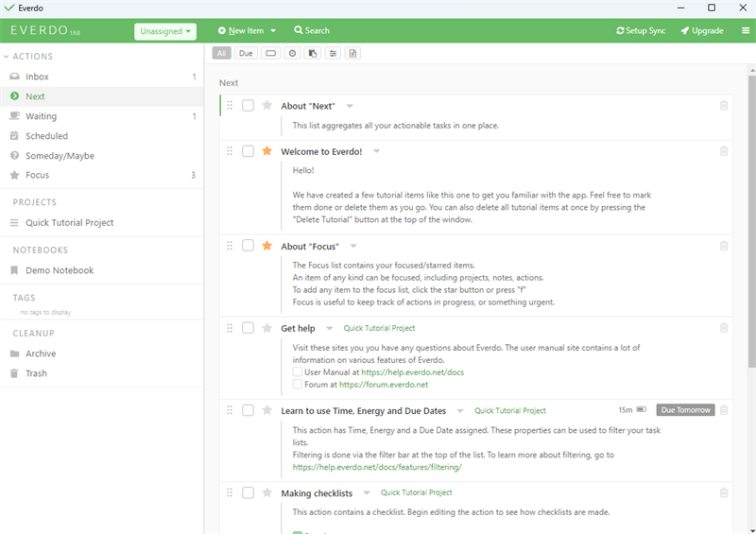Open the help.everdo.net/docs link
Viewport: 756px width, 534px height.
tap(412, 372)
